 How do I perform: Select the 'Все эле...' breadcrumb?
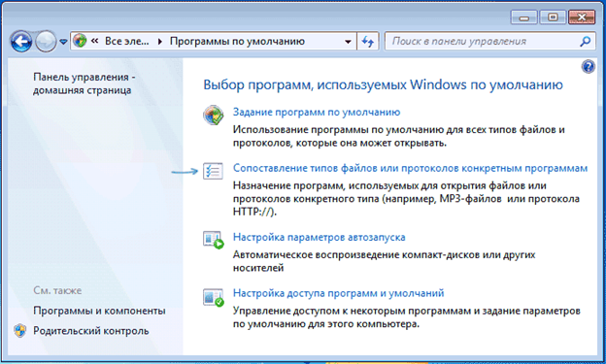point(127,41)
